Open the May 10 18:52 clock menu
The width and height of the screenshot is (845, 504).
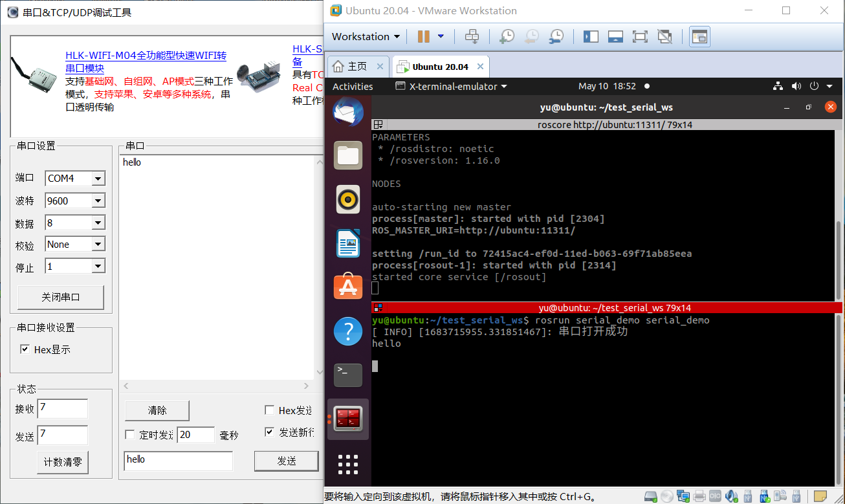[x=607, y=86]
